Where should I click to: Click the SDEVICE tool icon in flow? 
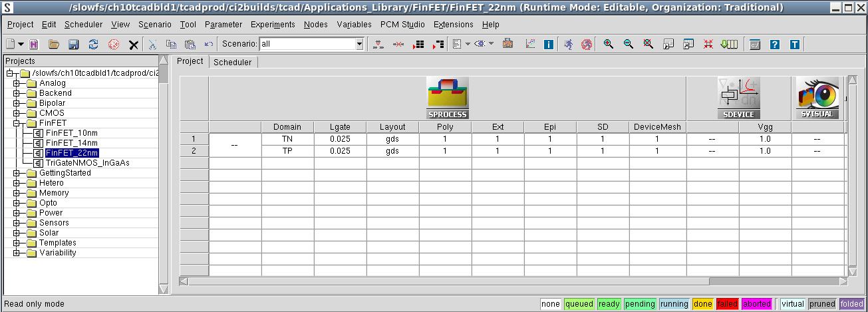[x=738, y=98]
